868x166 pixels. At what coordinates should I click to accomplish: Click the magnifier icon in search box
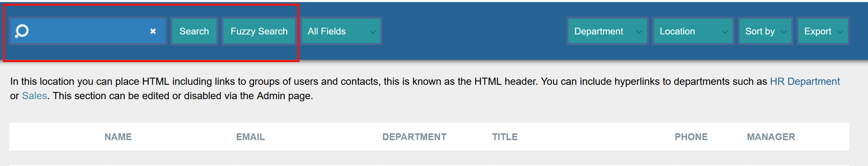point(22,31)
